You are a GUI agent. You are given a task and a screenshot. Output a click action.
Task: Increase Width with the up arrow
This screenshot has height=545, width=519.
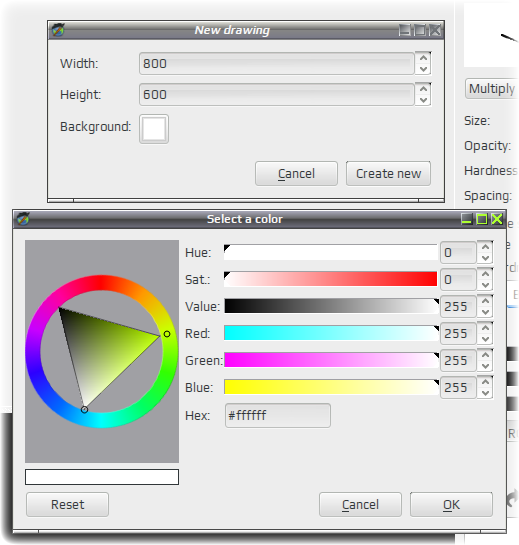pos(423,58)
